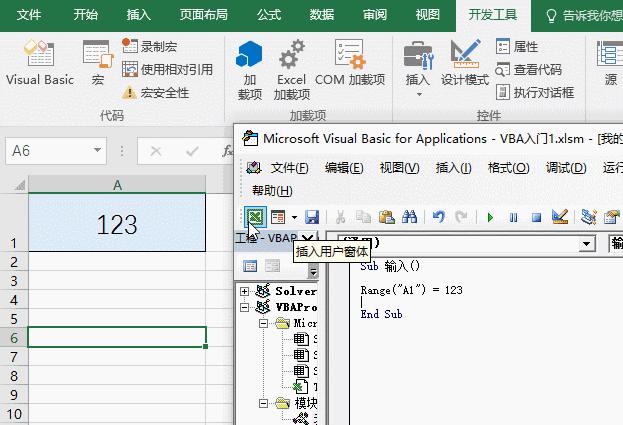
Task: Close the 工程 project explorer pane
Action: coord(308,238)
